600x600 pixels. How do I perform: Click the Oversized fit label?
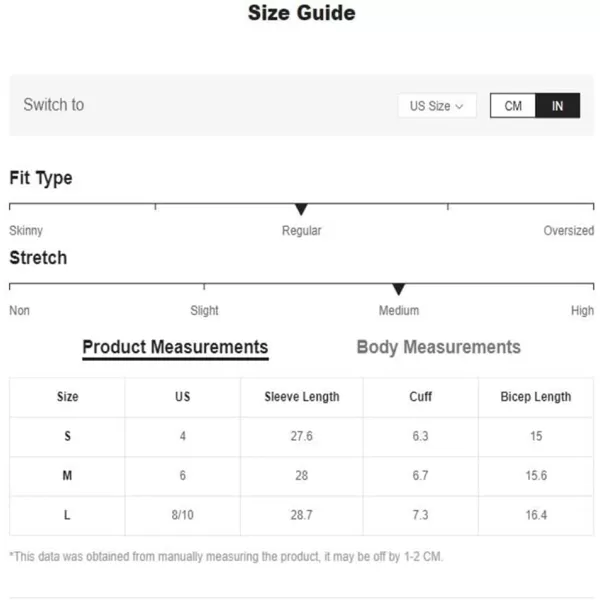click(x=568, y=231)
